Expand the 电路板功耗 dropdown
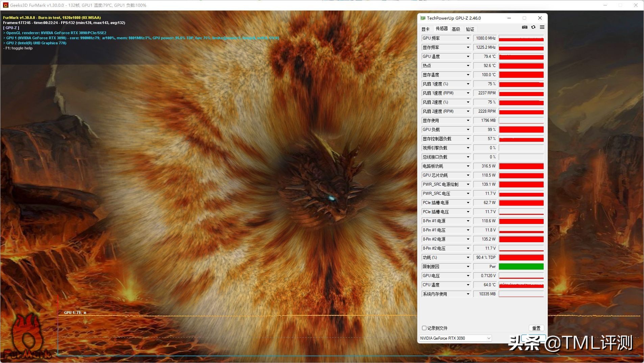Image resolution: width=644 pixels, height=363 pixels. [x=468, y=166]
